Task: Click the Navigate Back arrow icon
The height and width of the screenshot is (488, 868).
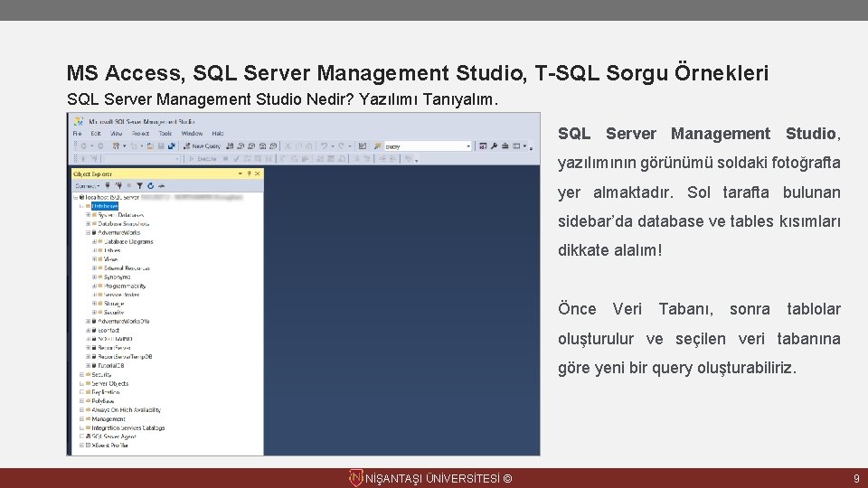Action: click(x=83, y=146)
